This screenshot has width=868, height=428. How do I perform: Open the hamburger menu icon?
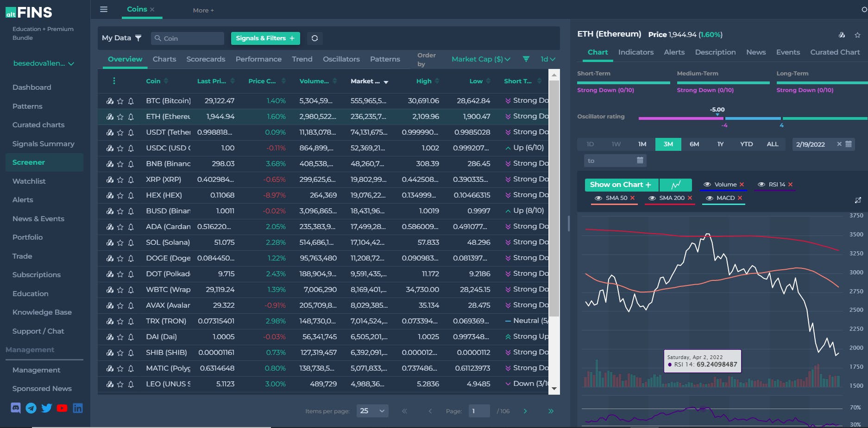click(104, 9)
